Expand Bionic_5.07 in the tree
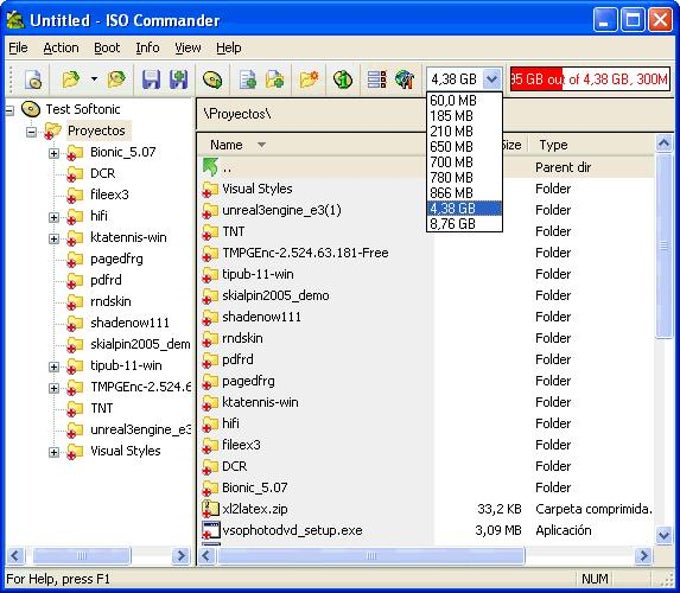The width and height of the screenshot is (680, 593). point(54,153)
